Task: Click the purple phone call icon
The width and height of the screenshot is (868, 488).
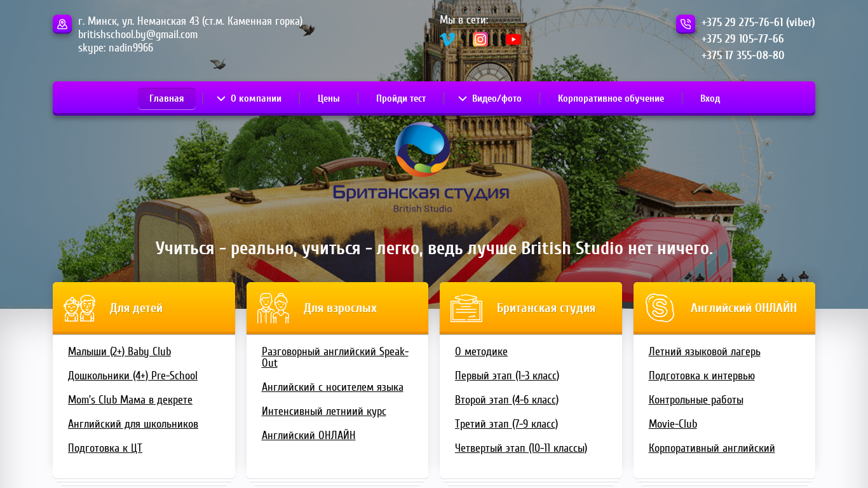Action: click(x=686, y=24)
